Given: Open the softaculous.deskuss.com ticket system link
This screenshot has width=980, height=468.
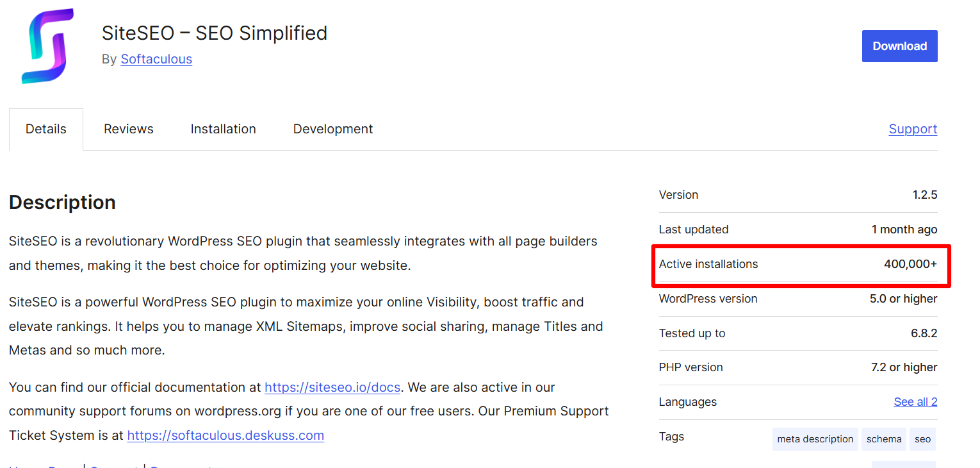Looking at the screenshot, I should coord(225,435).
